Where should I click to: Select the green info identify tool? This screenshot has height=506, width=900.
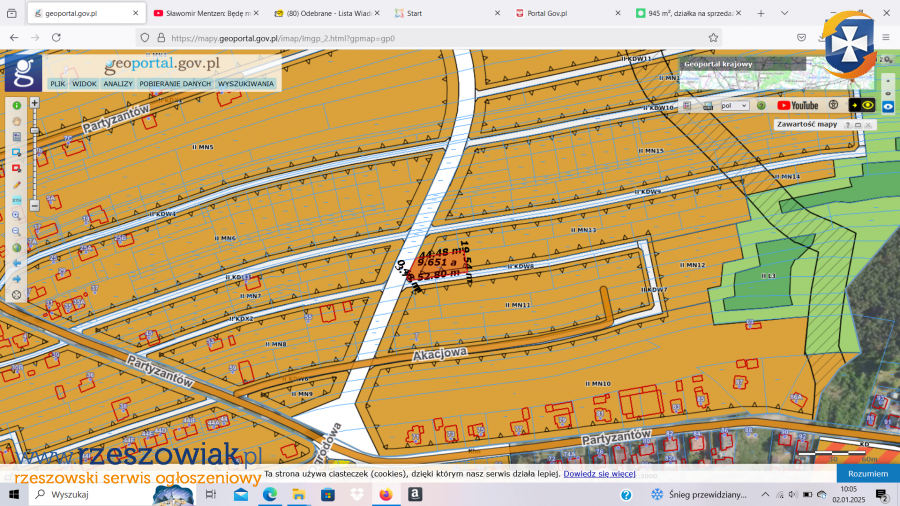[x=17, y=106]
